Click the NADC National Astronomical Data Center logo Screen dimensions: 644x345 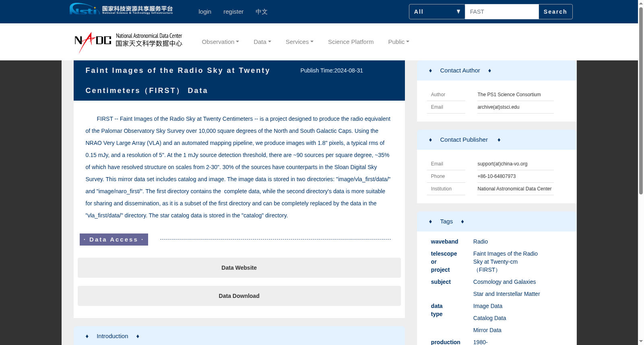coord(128,42)
